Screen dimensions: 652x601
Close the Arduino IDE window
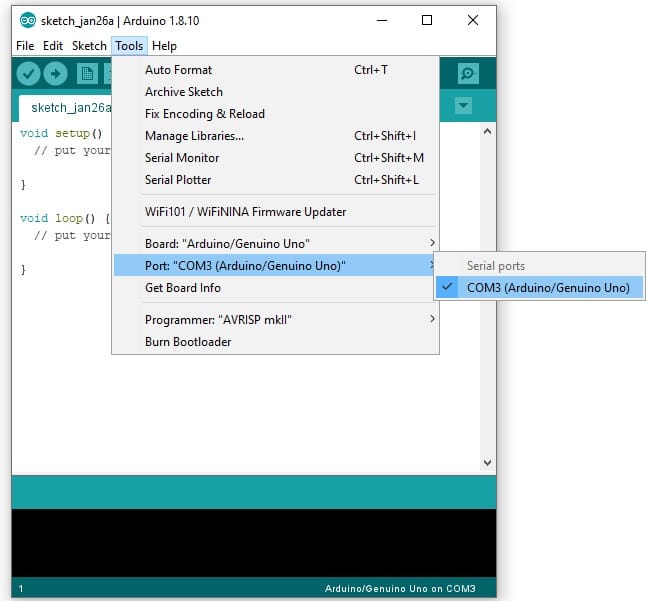coord(473,20)
